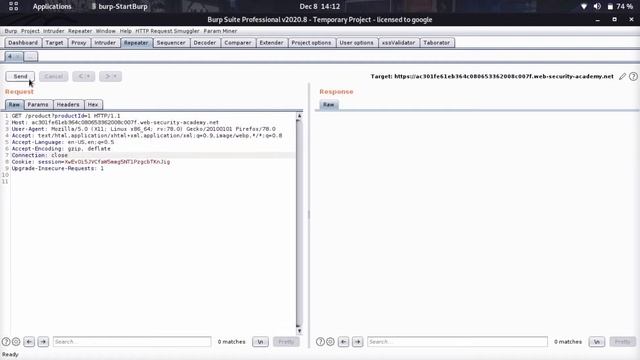640x360 pixels.
Task: Switch to Dashboard tab
Action: [23, 43]
